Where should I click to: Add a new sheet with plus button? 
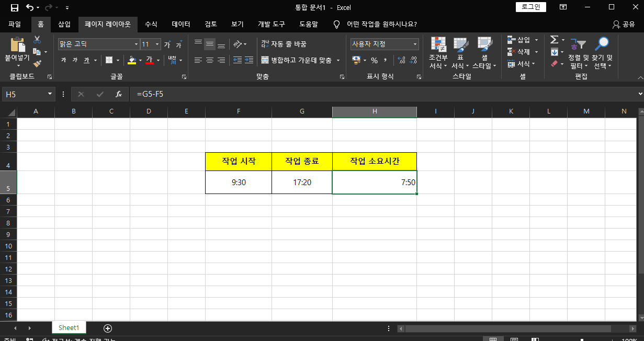[108, 328]
